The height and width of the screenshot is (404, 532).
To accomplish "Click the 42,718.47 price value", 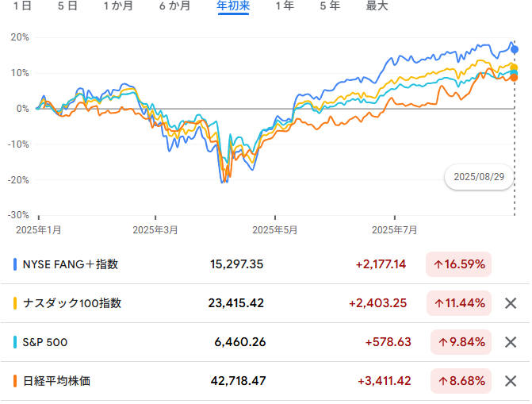I will point(238,381).
